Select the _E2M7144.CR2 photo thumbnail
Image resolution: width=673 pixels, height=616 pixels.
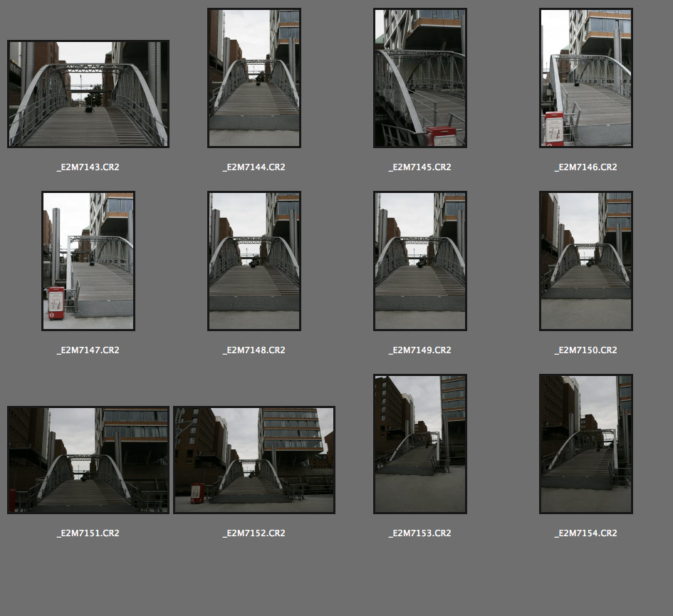tap(254, 78)
